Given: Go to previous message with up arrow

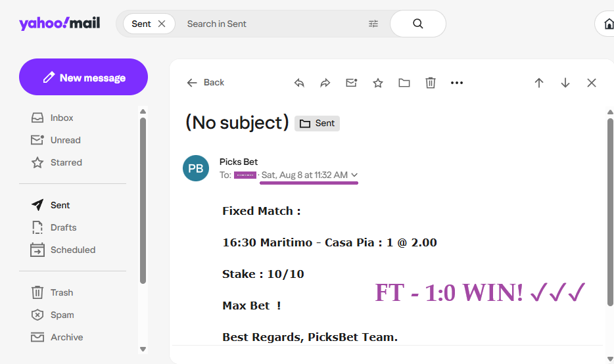Looking at the screenshot, I should pos(539,83).
